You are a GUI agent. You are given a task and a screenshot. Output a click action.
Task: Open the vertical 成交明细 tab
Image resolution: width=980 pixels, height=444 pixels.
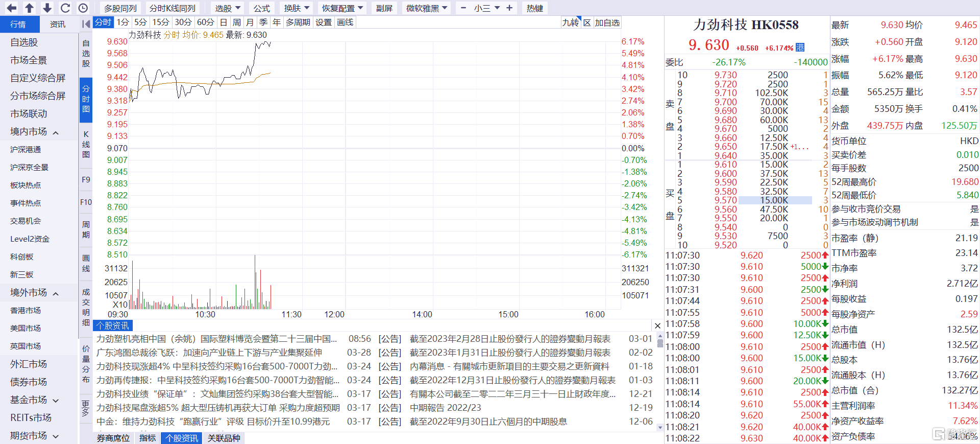86,307
